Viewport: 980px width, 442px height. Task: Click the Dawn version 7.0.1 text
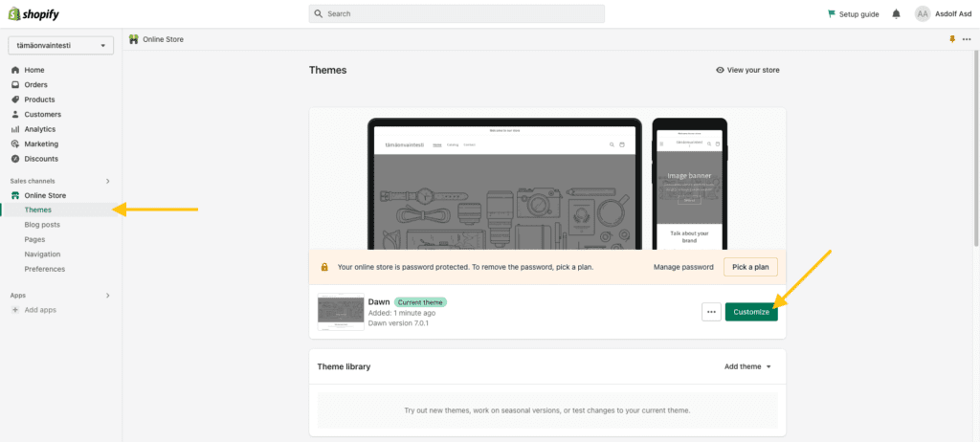coord(398,323)
